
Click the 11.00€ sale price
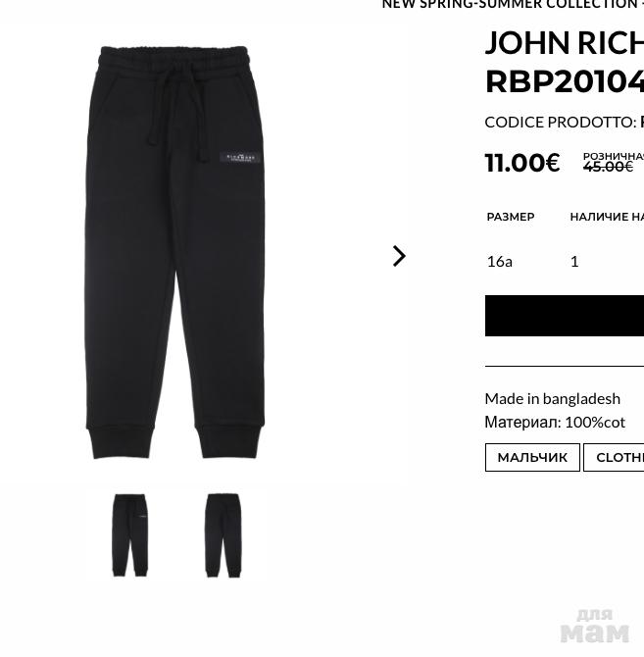coord(522,163)
